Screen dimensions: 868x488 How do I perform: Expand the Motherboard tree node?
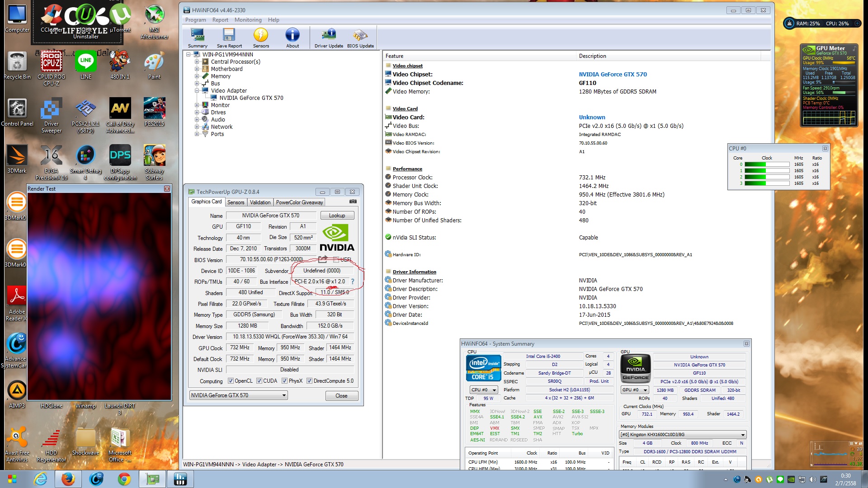[x=197, y=69]
